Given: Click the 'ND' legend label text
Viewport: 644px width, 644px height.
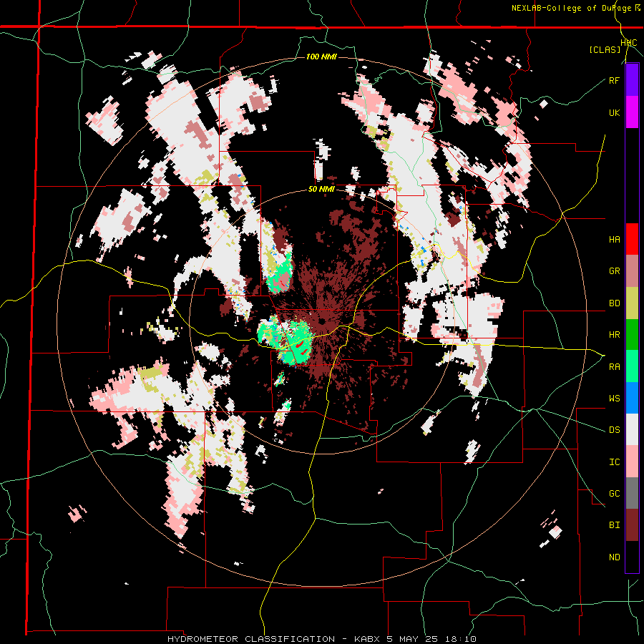Looking at the screenshot, I should [615, 557].
